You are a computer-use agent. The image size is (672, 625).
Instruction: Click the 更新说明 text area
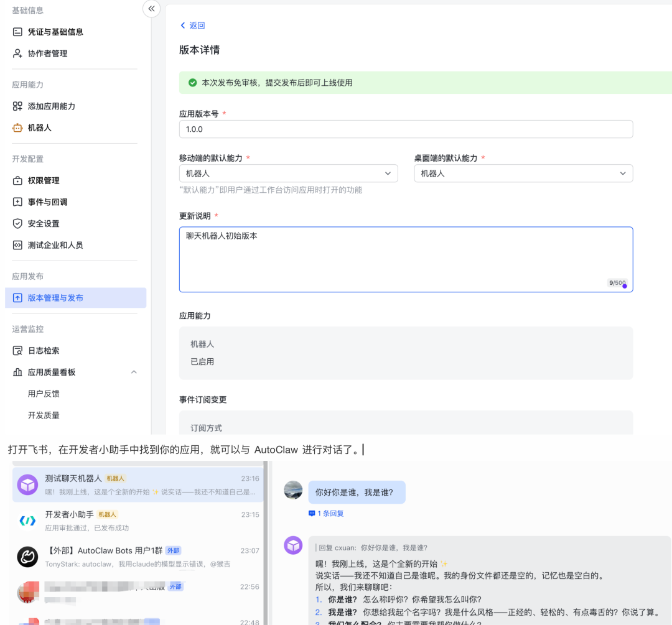tap(406, 259)
